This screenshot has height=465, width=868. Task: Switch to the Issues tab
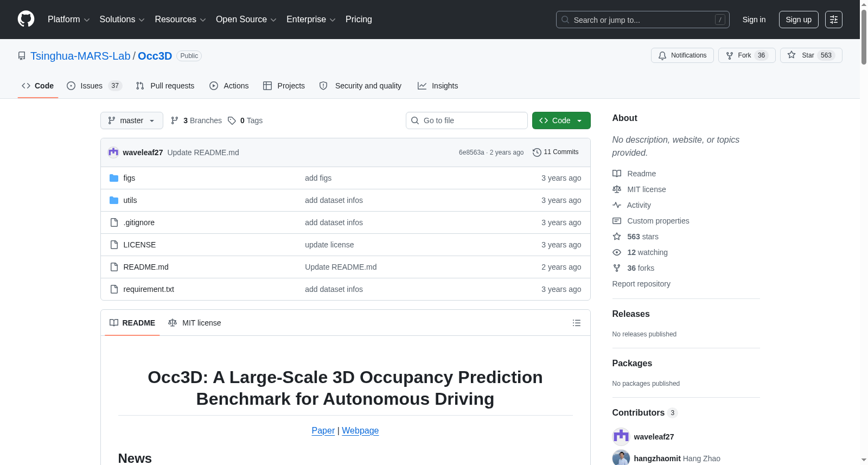click(x=94, y=86)
